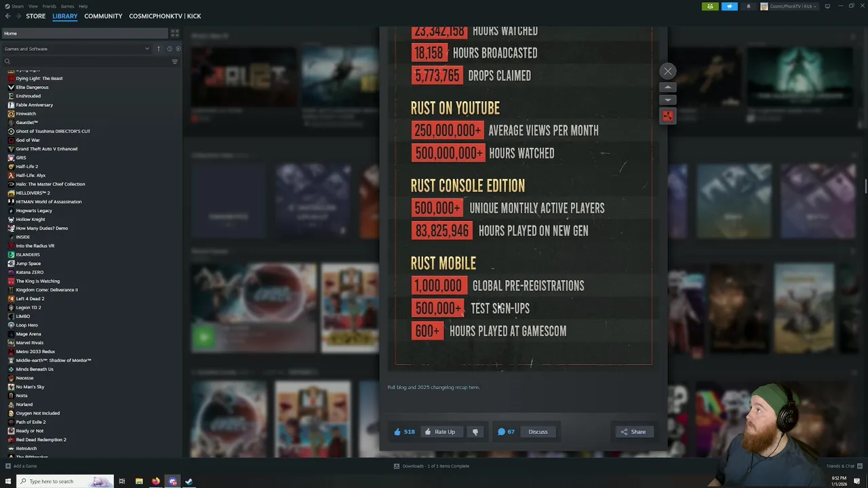Select Path of Exile 2 in library
Image resolution: width=868 pixels, height=488 pixels.
tap(31, 422)
